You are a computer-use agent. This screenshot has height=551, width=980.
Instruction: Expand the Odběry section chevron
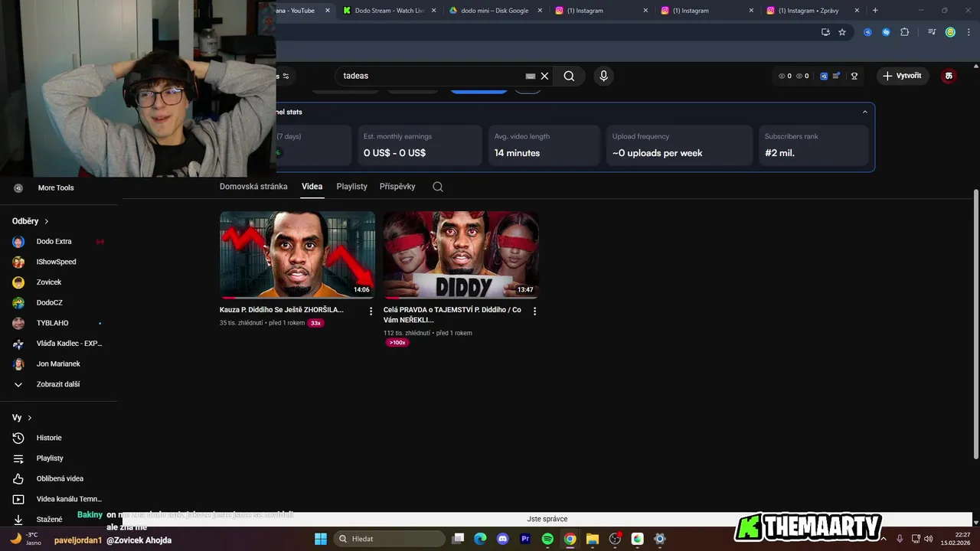47,221
